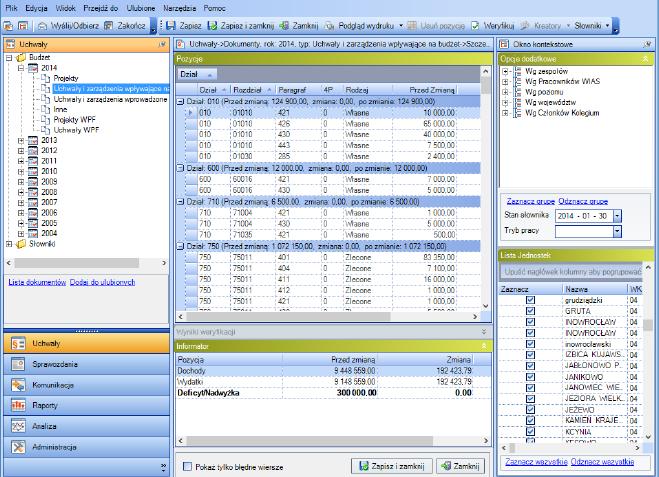Pin the Okno kontekstowe panel
The height and width of the screenshot is (477, 659).
pos(648,44)
